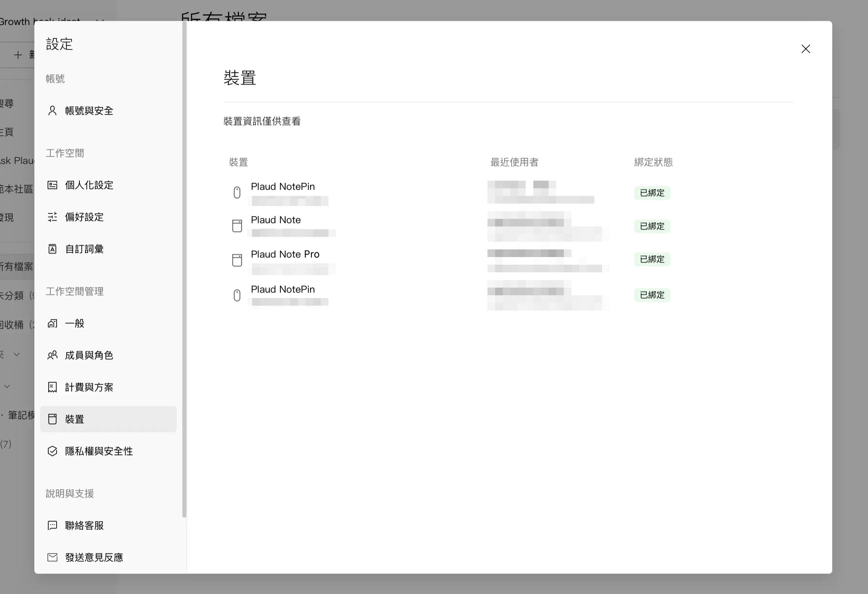Close the settings dialog with X
The image size is (868, 594).
tap(806, 49)
